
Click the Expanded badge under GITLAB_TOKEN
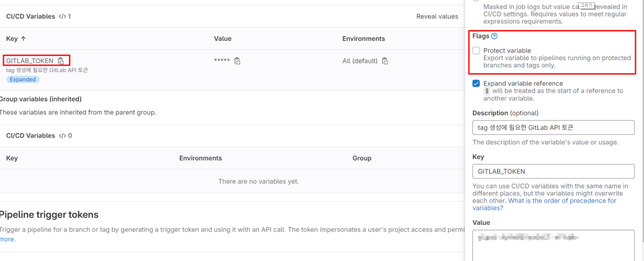click(23, 80)
